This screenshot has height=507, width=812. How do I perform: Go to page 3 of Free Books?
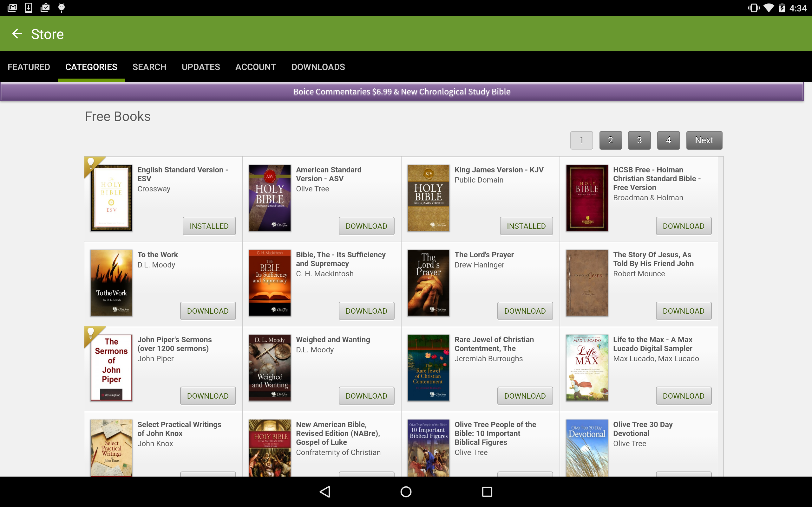point(639,140)
